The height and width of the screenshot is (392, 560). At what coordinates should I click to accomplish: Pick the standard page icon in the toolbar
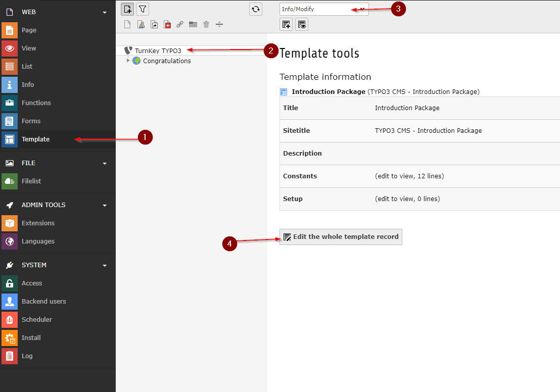[127, 24]
